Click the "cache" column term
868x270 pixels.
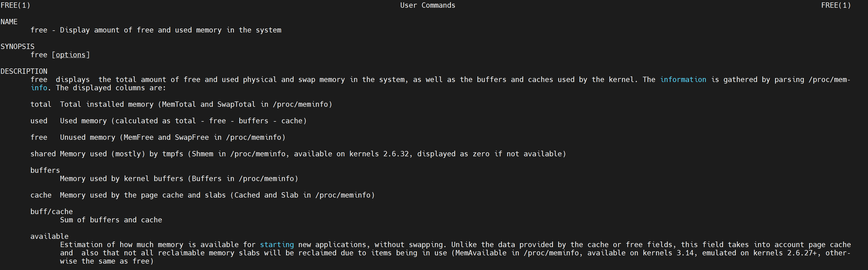click(x=41, y=195)
